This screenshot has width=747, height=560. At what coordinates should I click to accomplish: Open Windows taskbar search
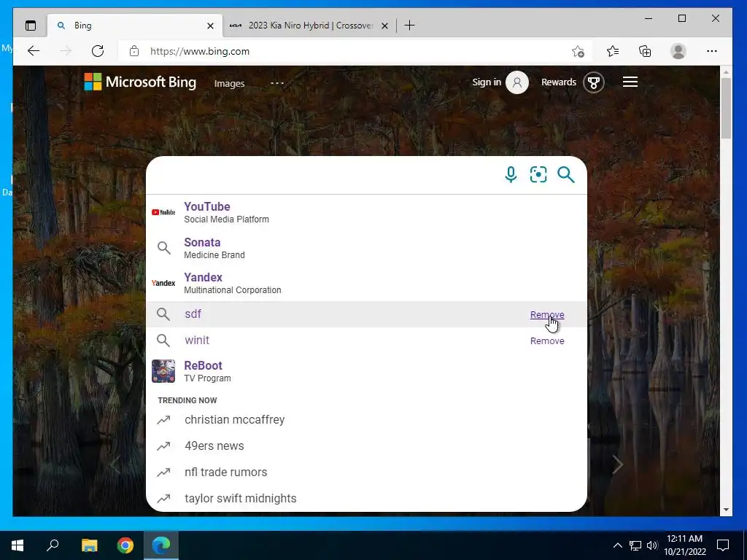[53, 545]
